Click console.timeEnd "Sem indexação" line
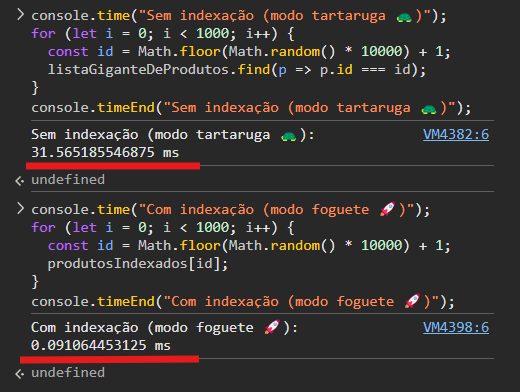This screenshot has width=520, height=392. coord(251,108)
